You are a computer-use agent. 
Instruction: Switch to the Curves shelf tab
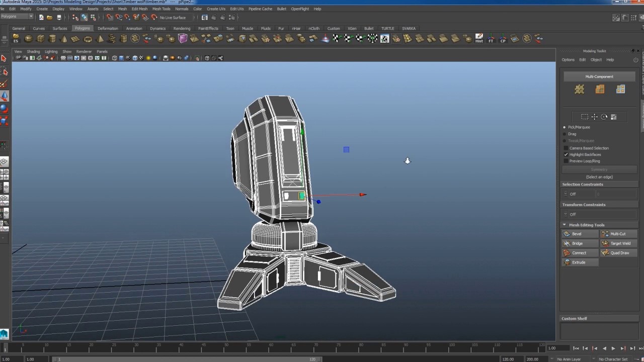39,28
